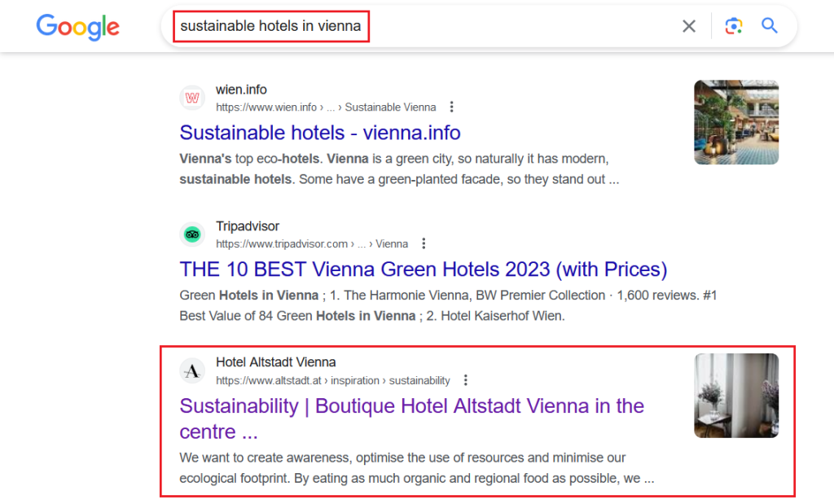Click the Google logo
This screenshot has height=504, width=834.
(78, 27)
